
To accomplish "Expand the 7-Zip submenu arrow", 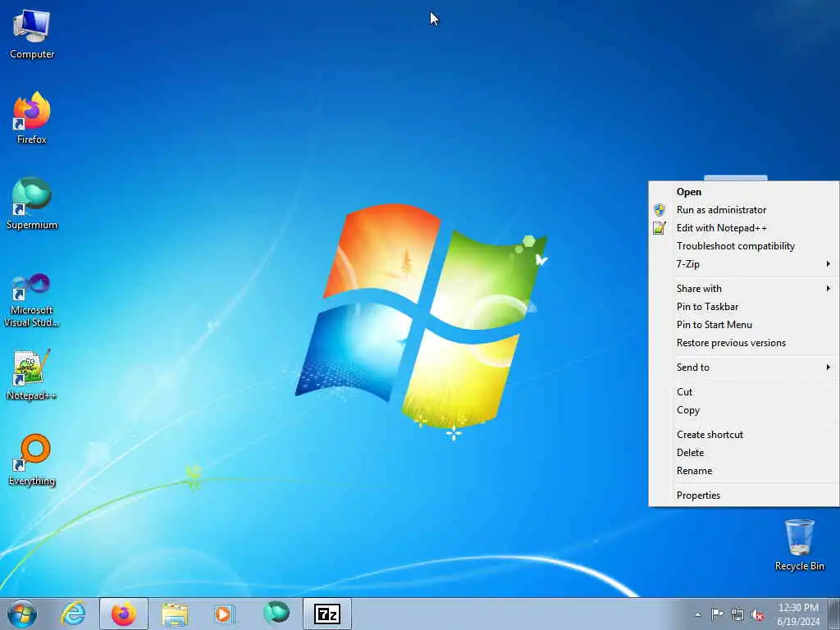I will [829, 264].
